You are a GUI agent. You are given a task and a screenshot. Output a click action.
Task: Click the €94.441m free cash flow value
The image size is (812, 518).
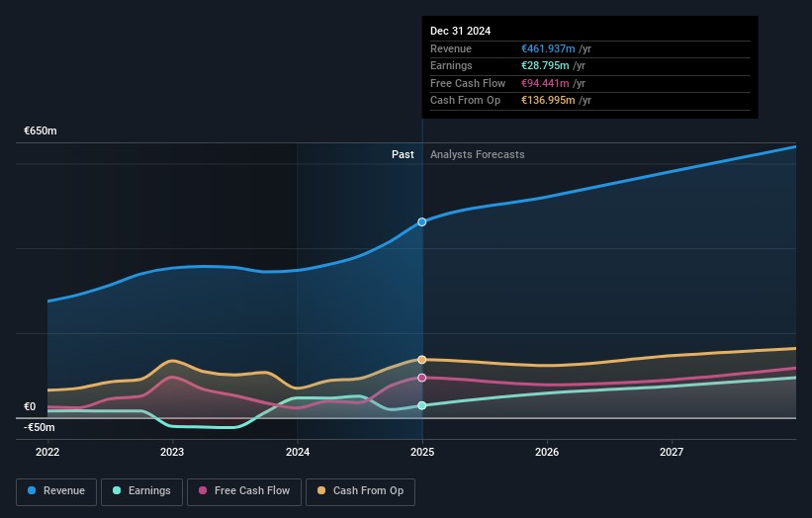(x=545, y=83)
